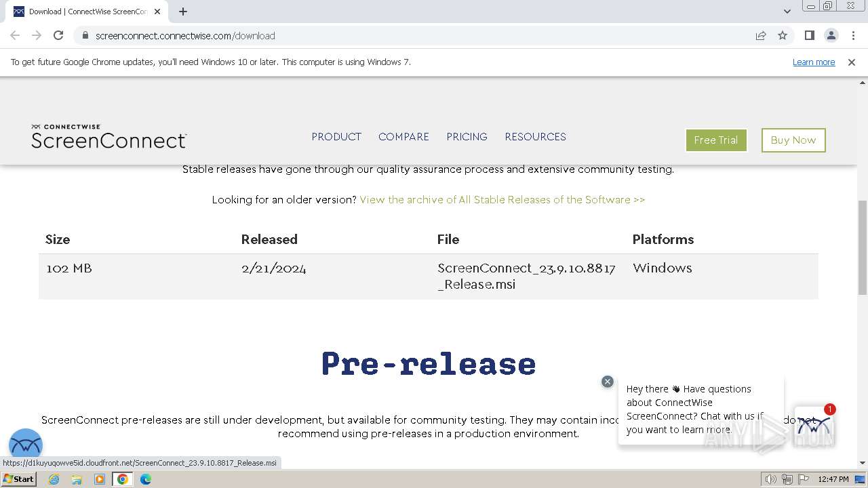
Task: Open the ConnectWise chat widget icon
Action: click(814, 426)
